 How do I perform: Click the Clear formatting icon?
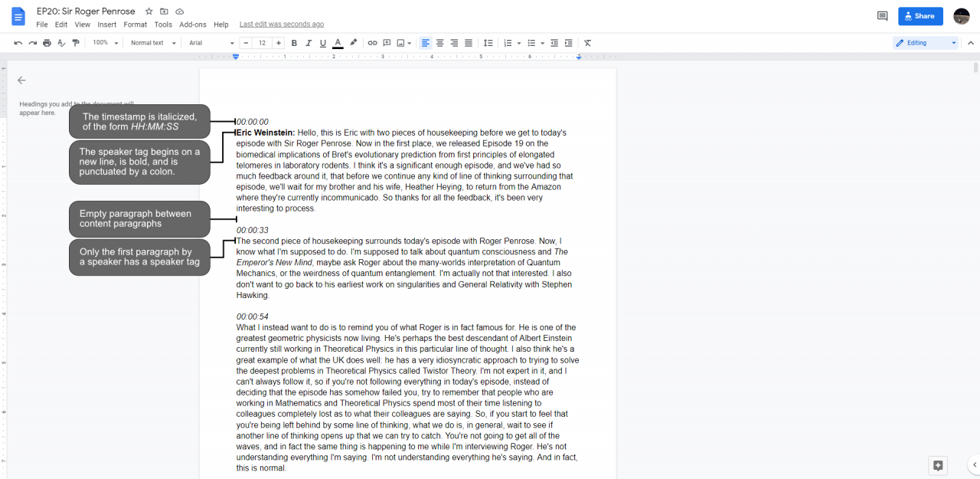(x=587, y=43)
